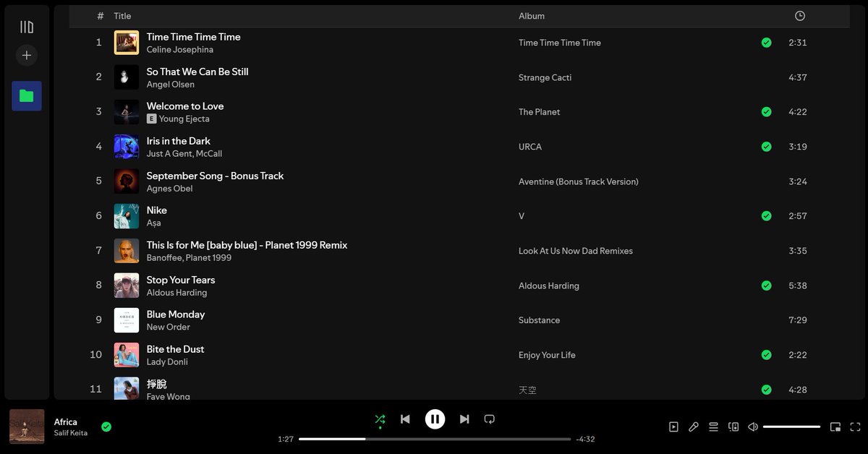Click the explicit E badge on Welcome to Love

pyautogui.click(x=152, y=119)
